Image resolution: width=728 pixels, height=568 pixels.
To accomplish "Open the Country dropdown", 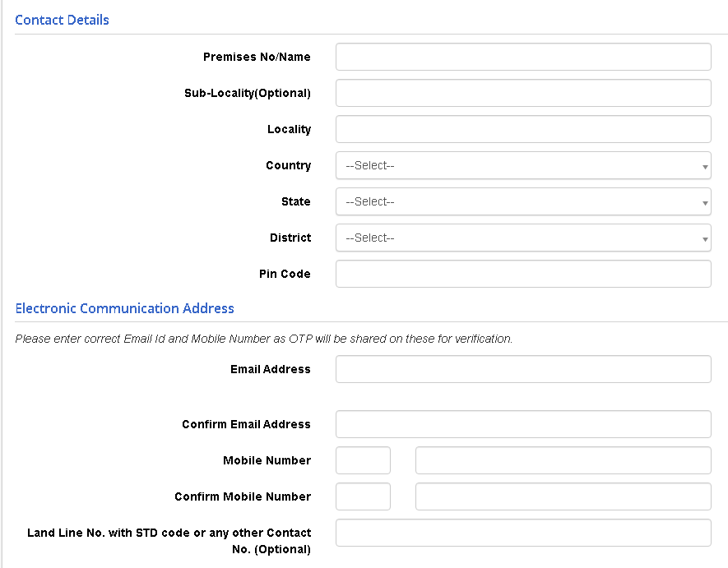I will pyautogui.click(x=523, y=165).
